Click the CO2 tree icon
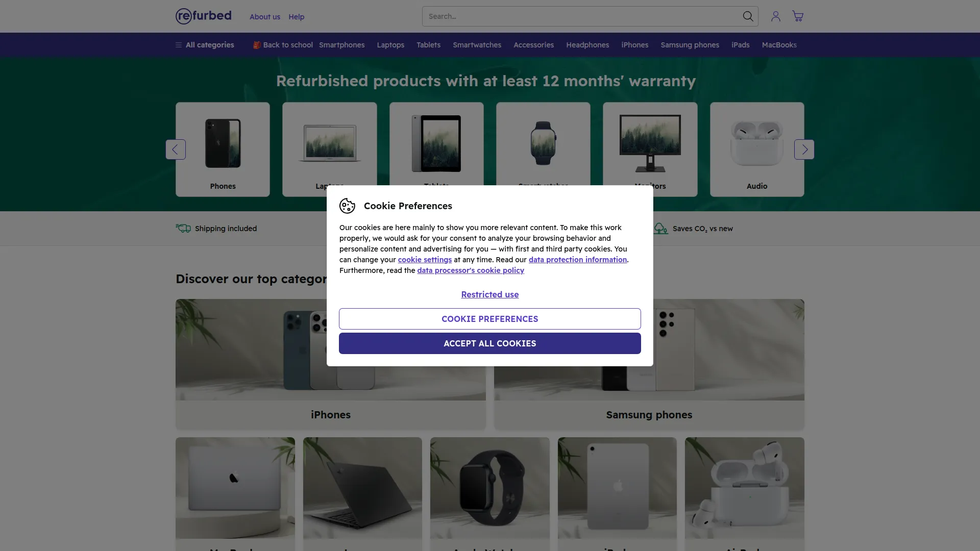Screen dimensions: 980x551 pyautogui.click(x=661, y=228)
